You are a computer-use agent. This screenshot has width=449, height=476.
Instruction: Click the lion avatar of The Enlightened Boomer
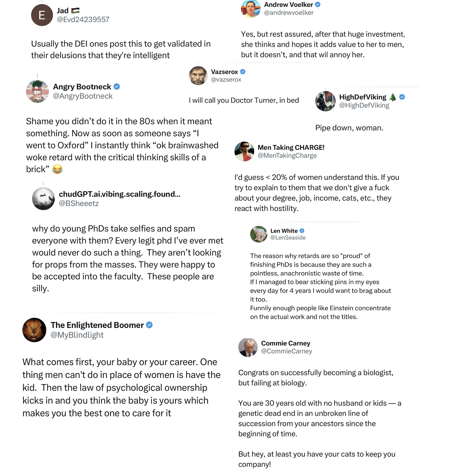(x=34, y=330)
